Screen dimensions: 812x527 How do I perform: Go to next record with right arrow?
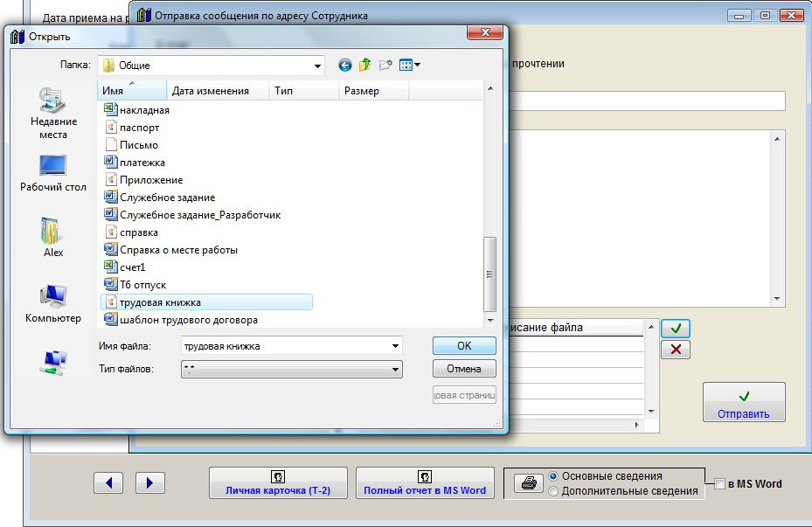(x=149, y=483)
